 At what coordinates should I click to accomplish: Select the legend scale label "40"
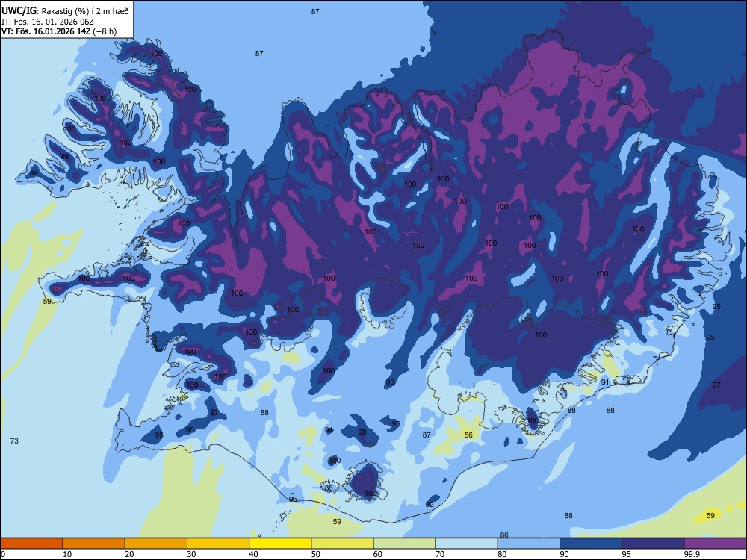(x=254, y=554)
